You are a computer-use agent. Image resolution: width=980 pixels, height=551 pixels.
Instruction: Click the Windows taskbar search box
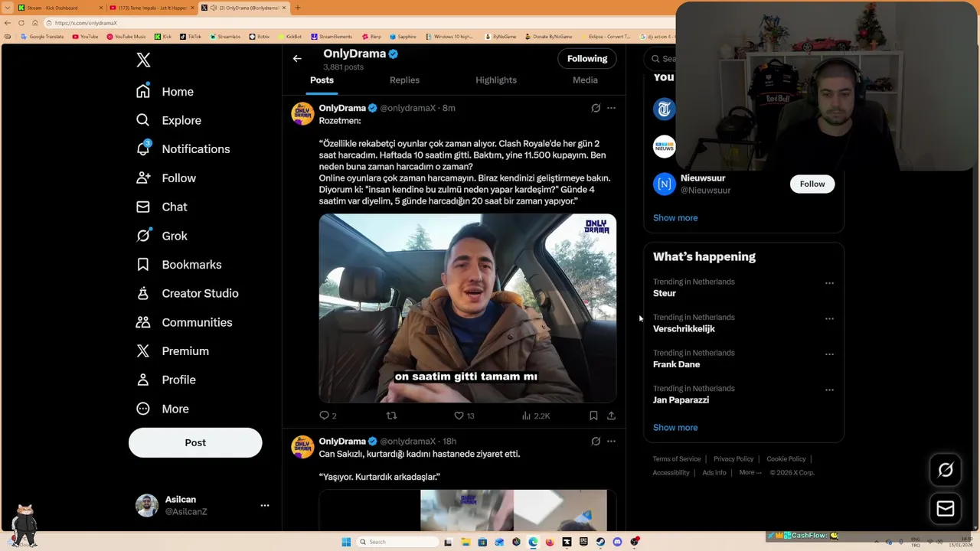[x=398, y=542]
